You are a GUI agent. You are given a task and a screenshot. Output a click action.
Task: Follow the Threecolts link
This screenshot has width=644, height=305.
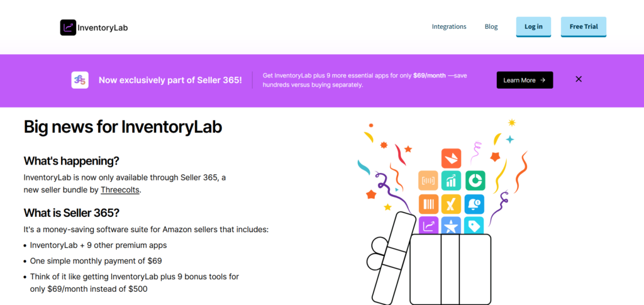[x=120, y=189]
